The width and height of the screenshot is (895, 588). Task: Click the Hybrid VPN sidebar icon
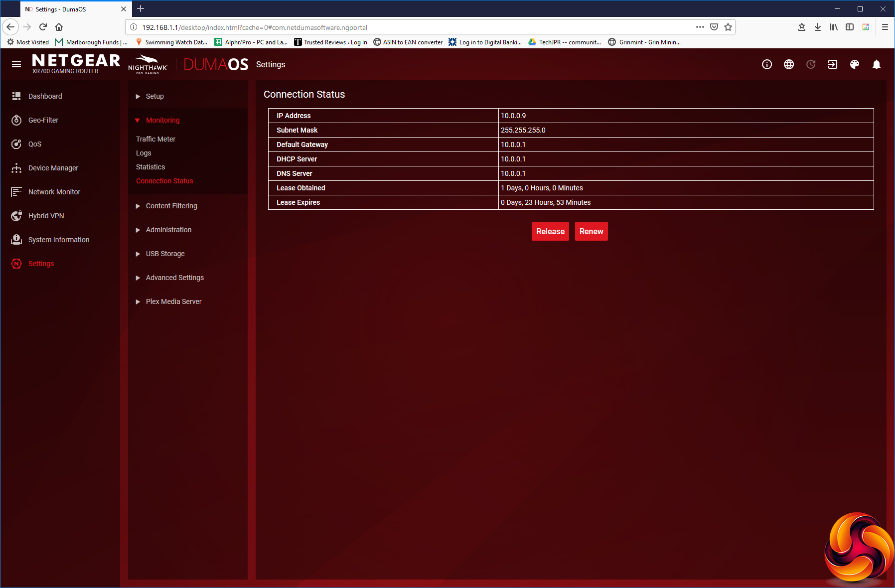point(16,216)
